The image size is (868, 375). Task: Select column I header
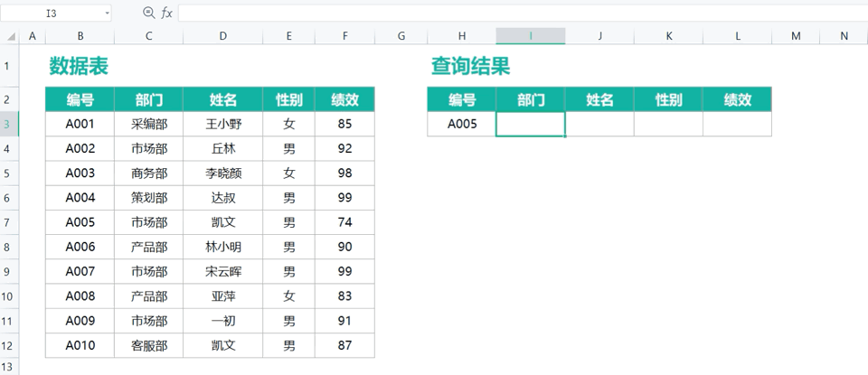(x=531, y=36)
